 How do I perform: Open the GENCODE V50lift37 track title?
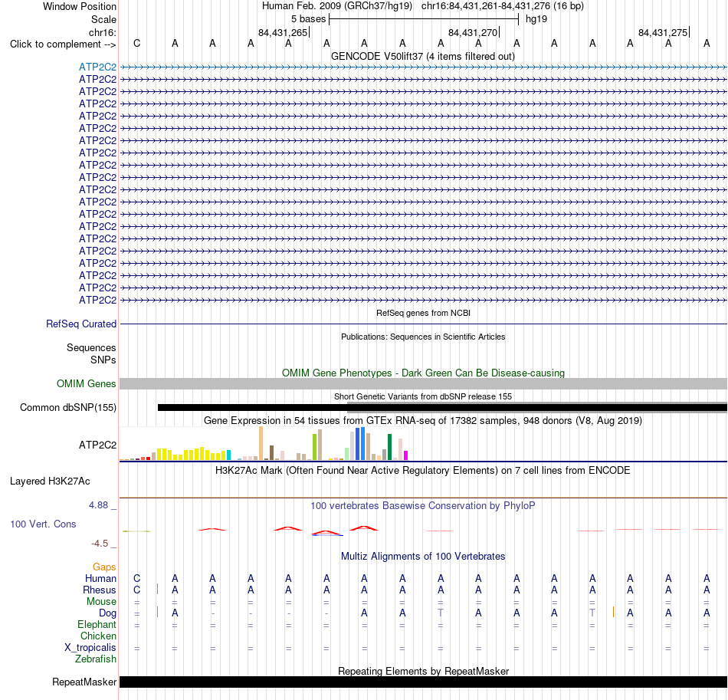[422, 56]
